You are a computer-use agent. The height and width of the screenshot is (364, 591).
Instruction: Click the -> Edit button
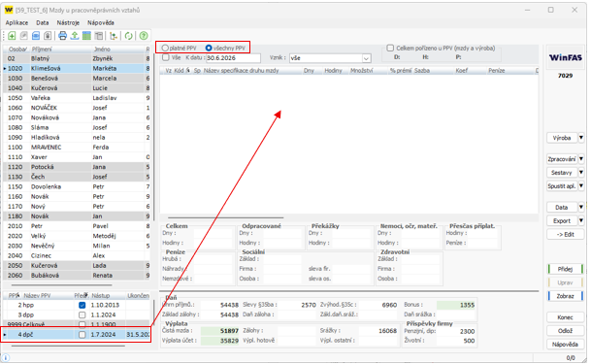pyautogui.click(x=565, y=234)
